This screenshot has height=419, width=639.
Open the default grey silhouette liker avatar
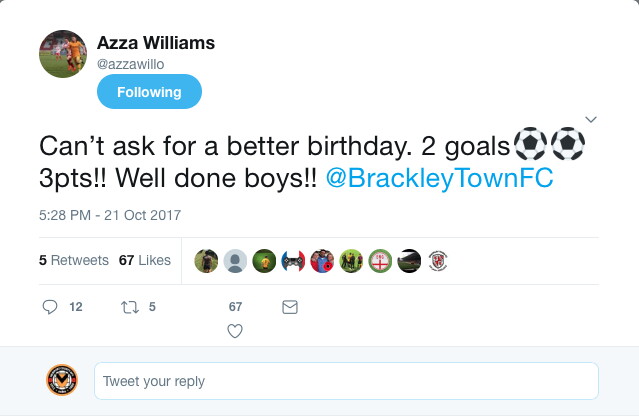point(235,261)
